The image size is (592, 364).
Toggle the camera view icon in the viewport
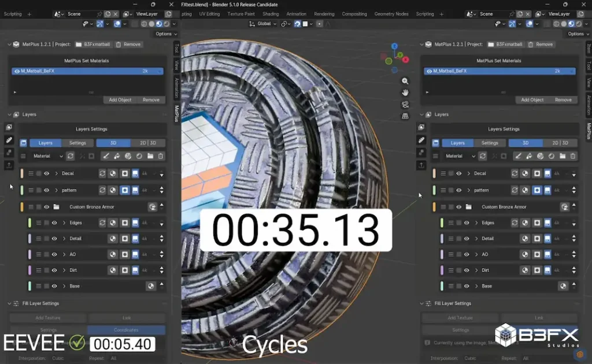point(405,104)
